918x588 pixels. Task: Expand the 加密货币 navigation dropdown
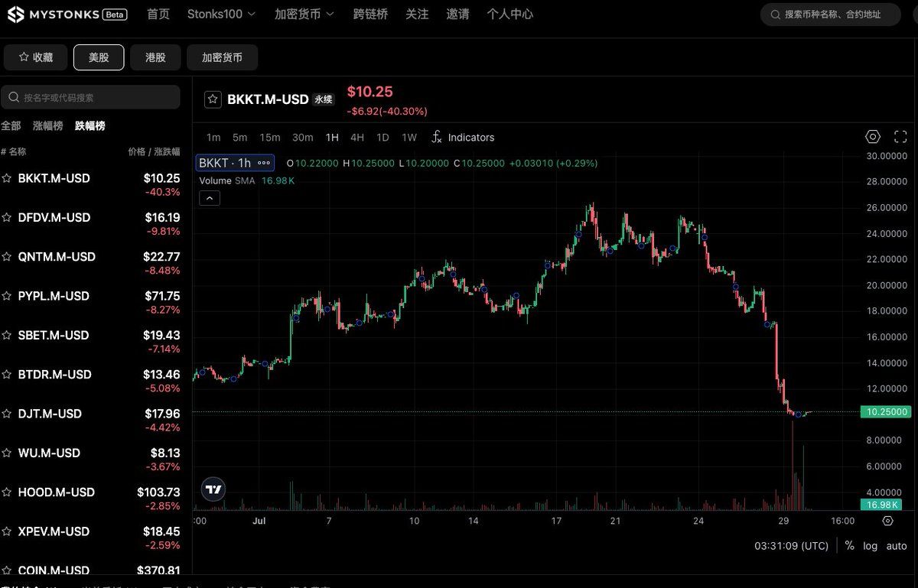point(304,14)
